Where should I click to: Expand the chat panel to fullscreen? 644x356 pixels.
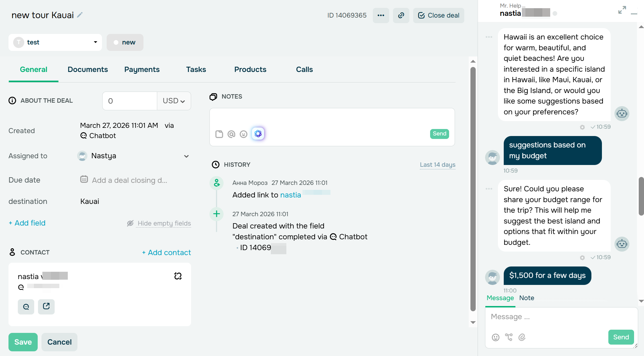pos(622,10)
